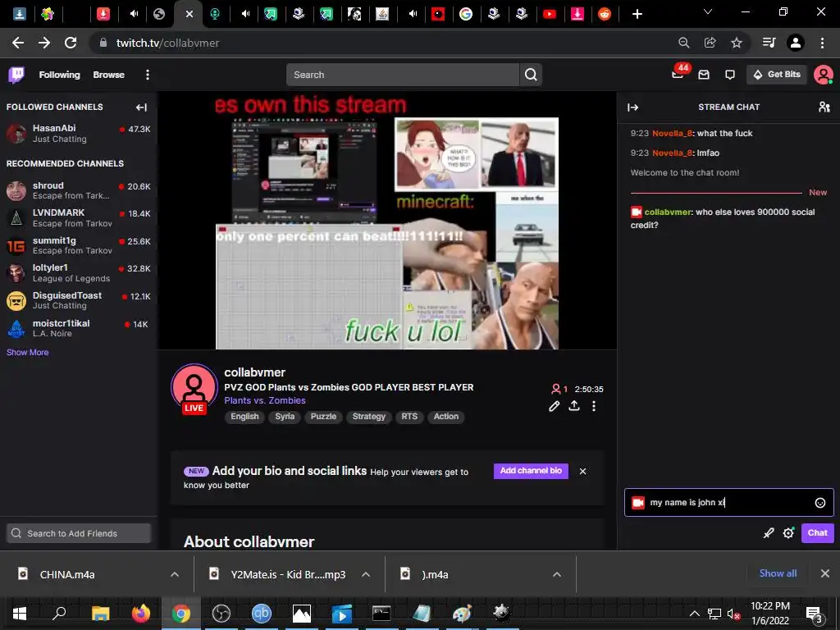Image resolution: width=840 pixels, height=630 pixels.
Task: Click Show all downloads
Action: pos(778,573)
